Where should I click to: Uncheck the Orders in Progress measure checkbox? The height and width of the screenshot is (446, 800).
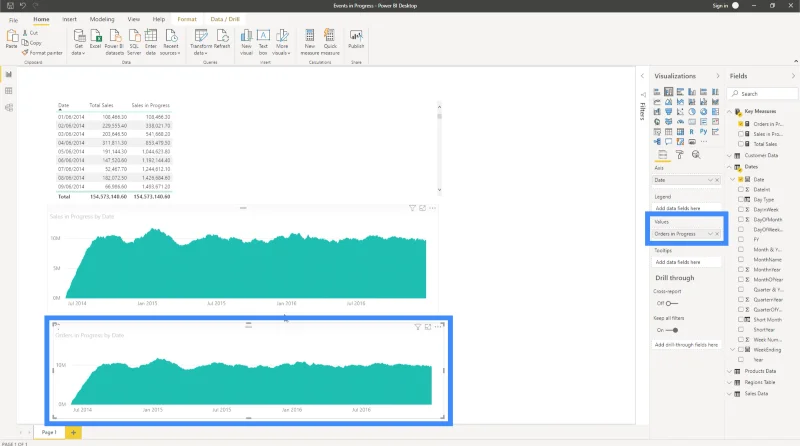pyautogui.click(x=741, y=124)
